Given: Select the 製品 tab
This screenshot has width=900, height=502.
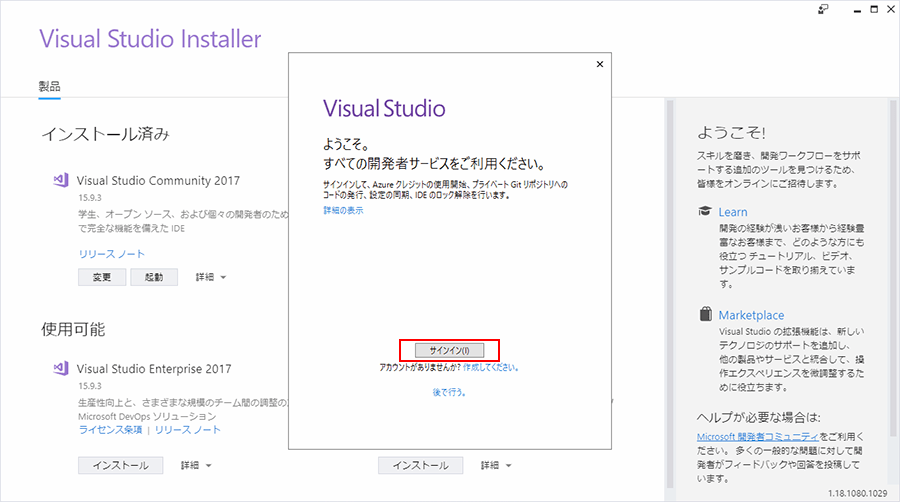Looking at the screenshot, I should tap(49, 87).
